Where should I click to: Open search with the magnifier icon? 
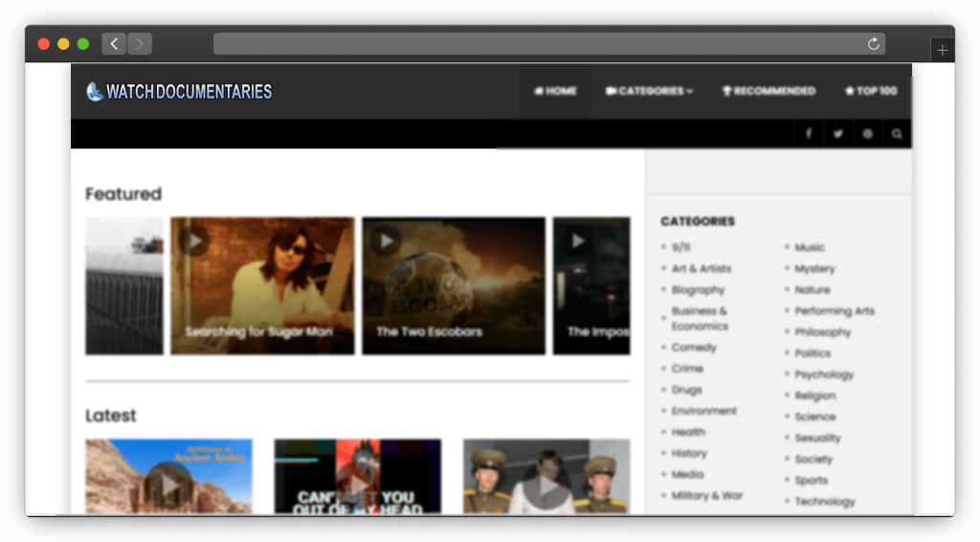coord(897,134)
